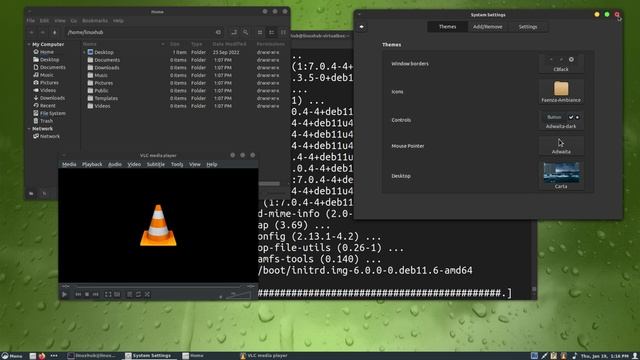Open Window borders theme chooser (CBlack)

point(561,64)
